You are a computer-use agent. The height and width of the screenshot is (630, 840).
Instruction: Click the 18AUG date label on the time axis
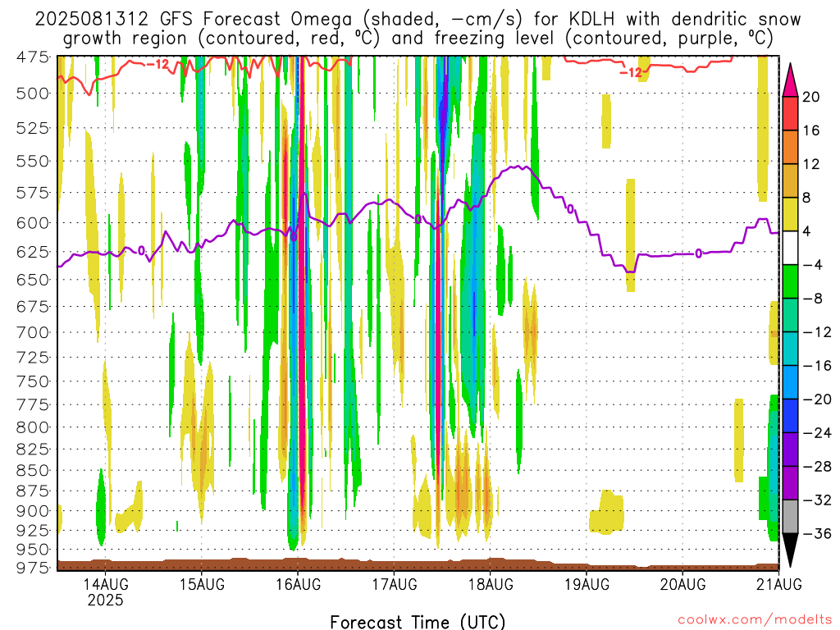[x=491, y=584]
